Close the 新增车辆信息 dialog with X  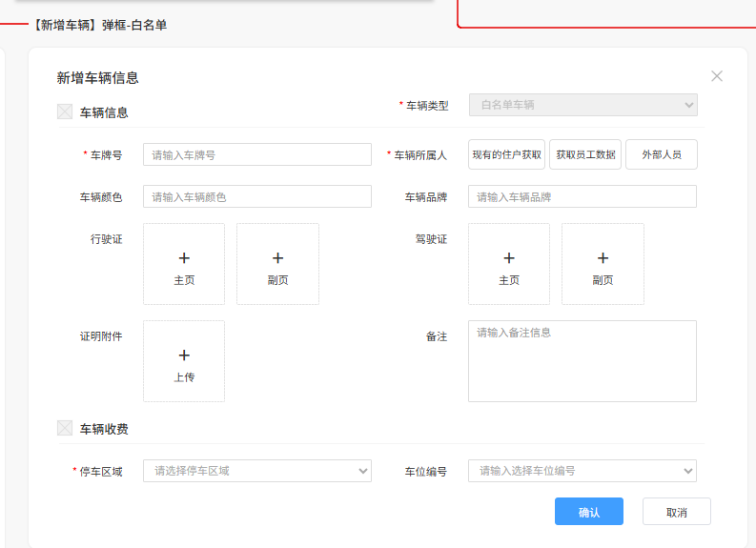click(717, 76)
